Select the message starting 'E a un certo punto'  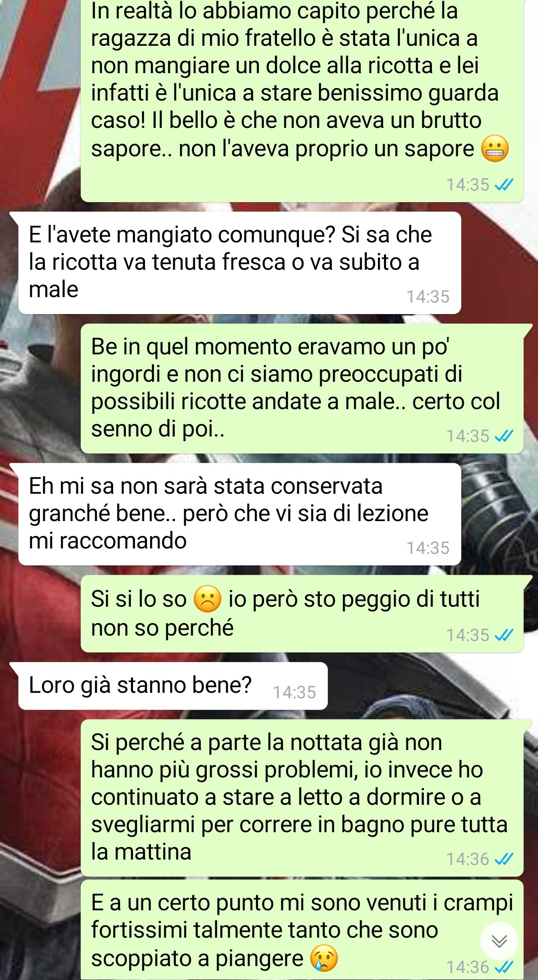(302, 930)
